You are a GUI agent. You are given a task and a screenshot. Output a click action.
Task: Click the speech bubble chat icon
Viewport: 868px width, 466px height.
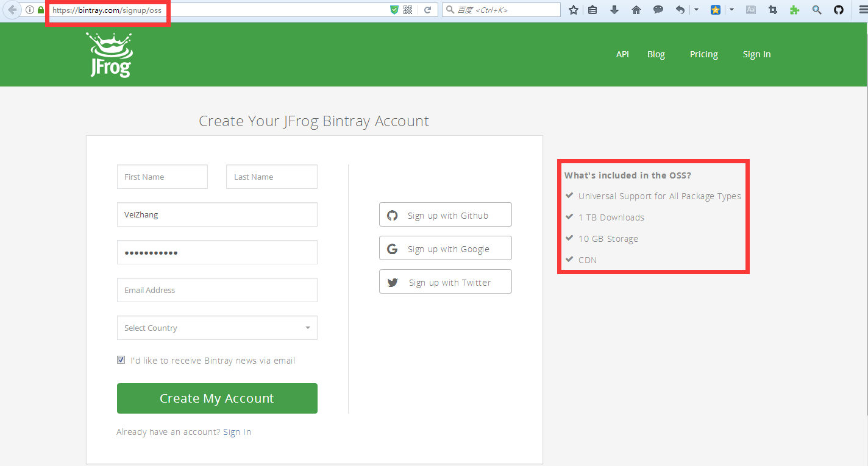coord(658,10)
